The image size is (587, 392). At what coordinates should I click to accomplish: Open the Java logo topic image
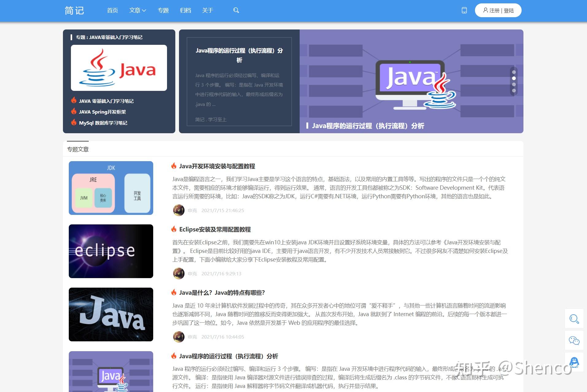click(119, 68)
